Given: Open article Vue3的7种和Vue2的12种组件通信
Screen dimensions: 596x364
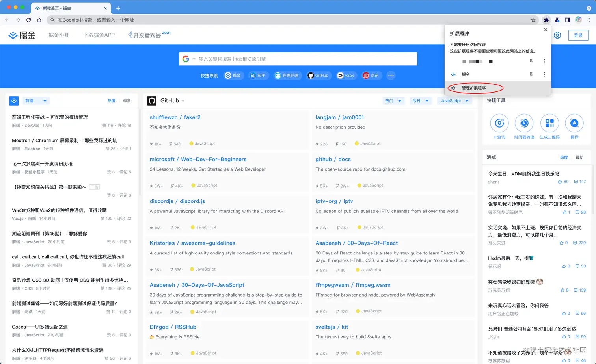Looking at the screenshot, I should (x=59, y=210).
